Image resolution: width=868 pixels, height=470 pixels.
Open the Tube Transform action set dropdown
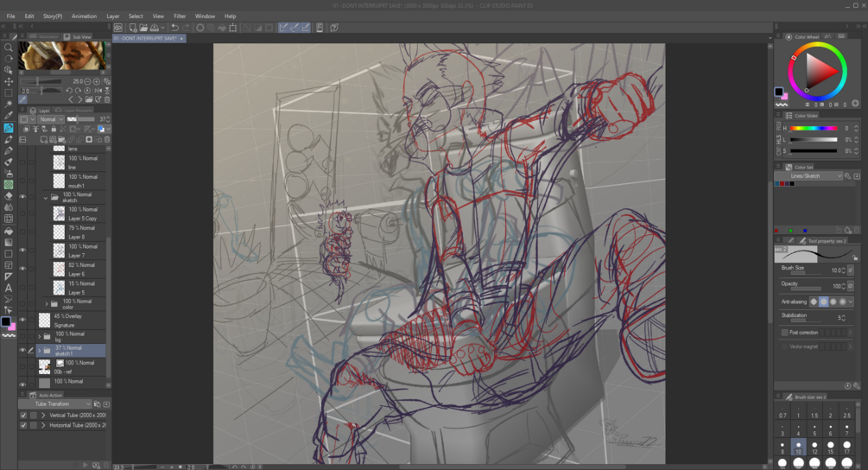point(56,404)
